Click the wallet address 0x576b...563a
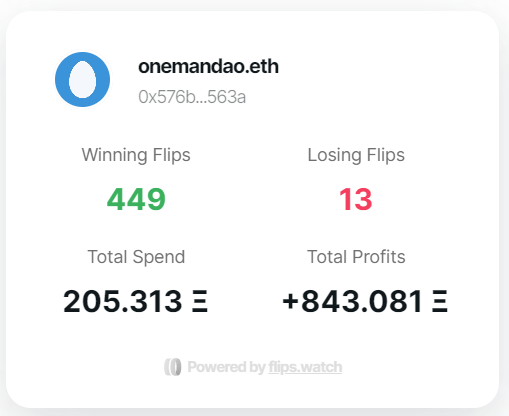Viewport: 509px width, 416px height. (x=192, y=97)
